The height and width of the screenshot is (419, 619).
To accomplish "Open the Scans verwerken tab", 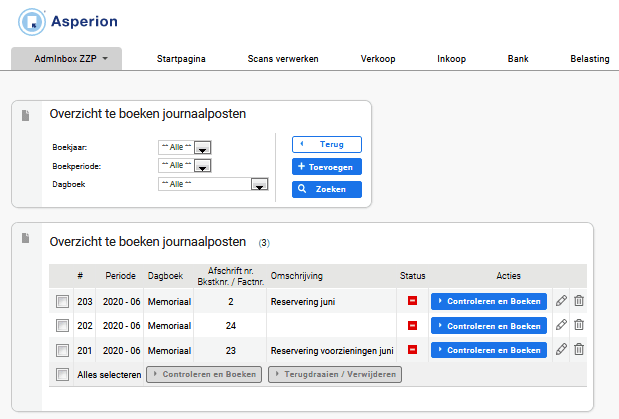I will 283,59.
